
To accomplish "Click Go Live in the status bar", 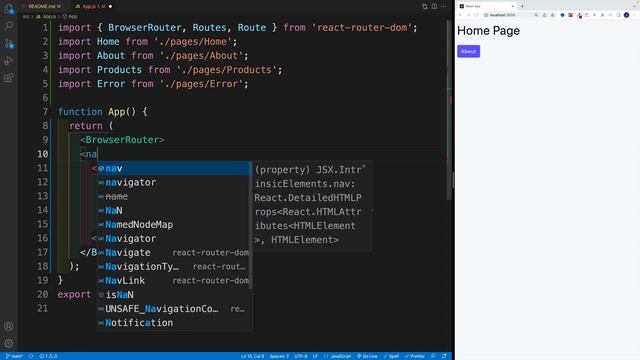I will click(367, 356).
